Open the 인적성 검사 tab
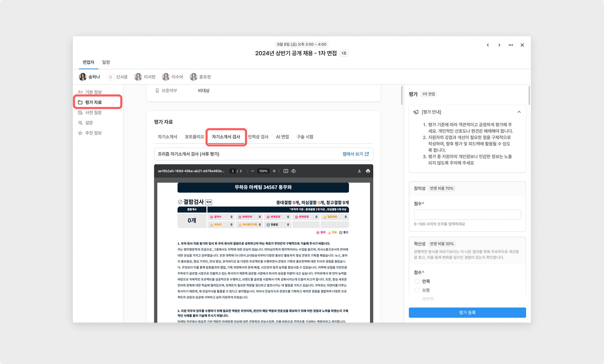 pos(258,137)
